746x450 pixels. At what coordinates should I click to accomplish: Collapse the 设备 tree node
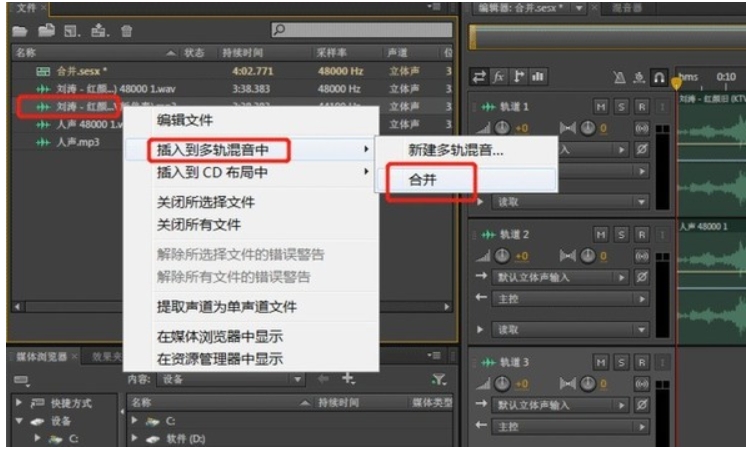click(x=20, y=421)
